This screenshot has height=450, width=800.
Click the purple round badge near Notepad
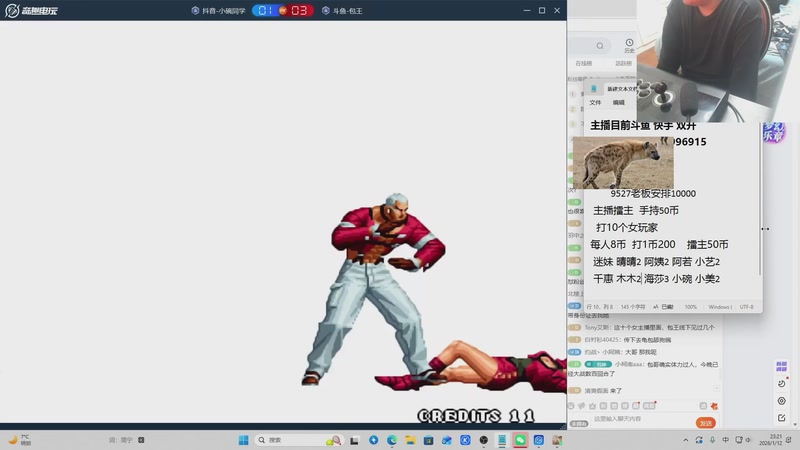click(x=773, y=133)
